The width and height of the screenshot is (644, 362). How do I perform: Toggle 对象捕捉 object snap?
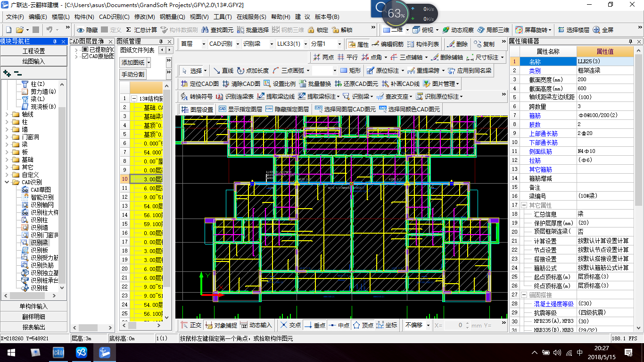click(x=221, y=325)
